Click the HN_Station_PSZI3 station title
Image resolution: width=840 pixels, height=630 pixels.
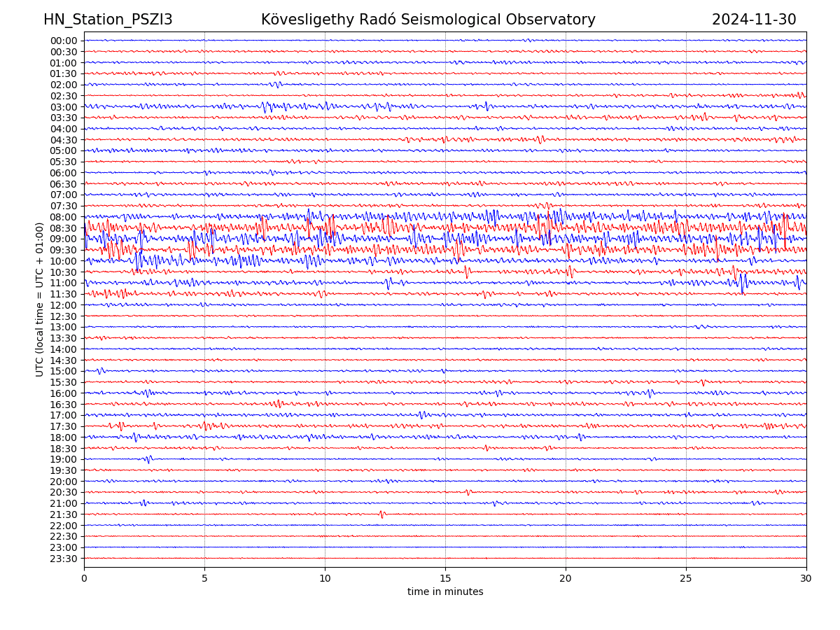(108, 20)
